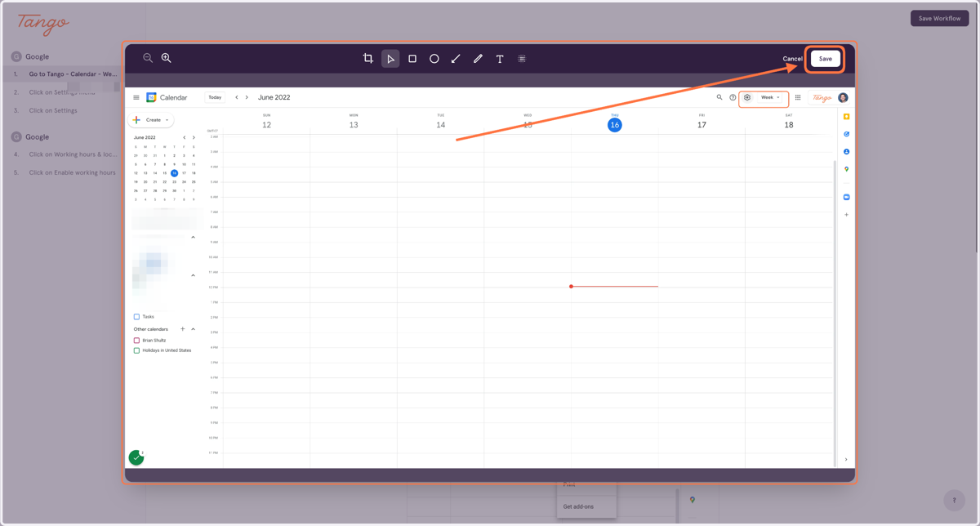The width and height of the screenshot is (980, 526).
Task: Open the Google account avatar
Action: tap(843, 97)
